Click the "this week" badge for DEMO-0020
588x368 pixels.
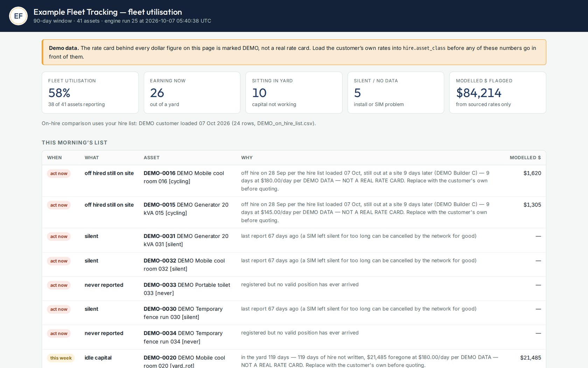pos(61,358)
